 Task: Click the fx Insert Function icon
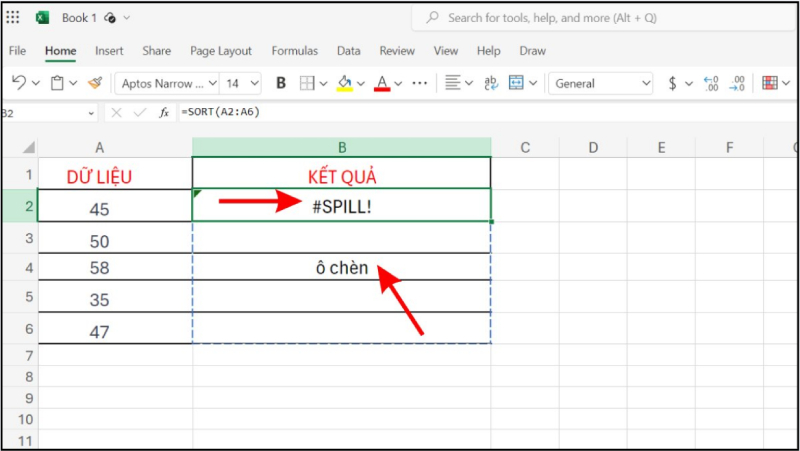(164, 113)
